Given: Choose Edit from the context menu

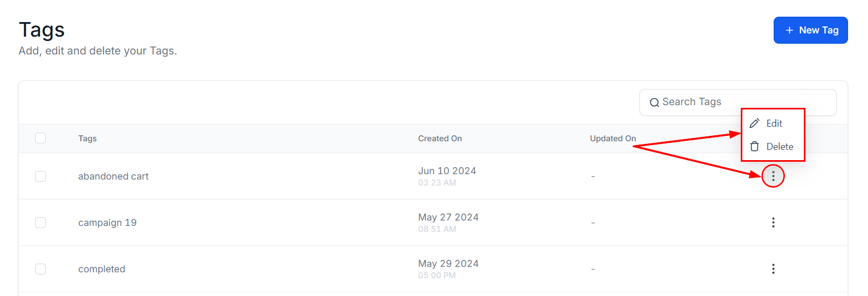Looking at the screenshot, I should click(774, 123).
